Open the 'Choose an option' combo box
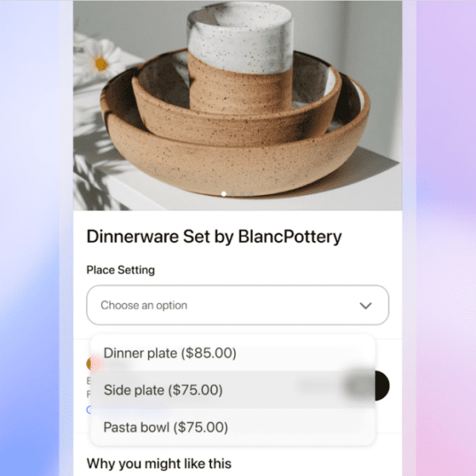This screenshot has width=476, height=476. click(238, 305)
